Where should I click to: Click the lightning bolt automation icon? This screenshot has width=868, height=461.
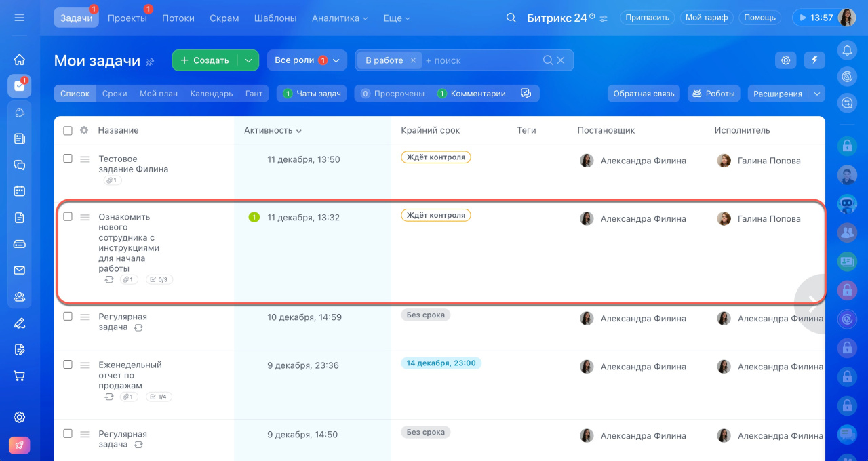814,60
